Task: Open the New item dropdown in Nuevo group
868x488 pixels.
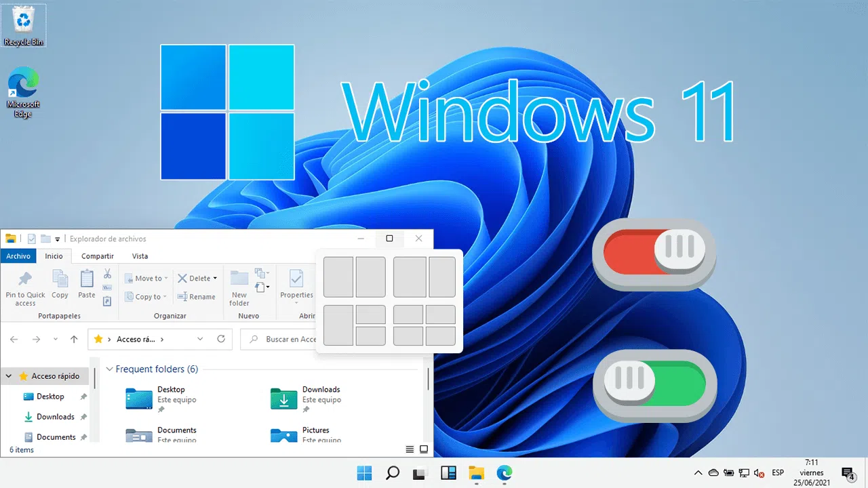Action: click(262, 274)
